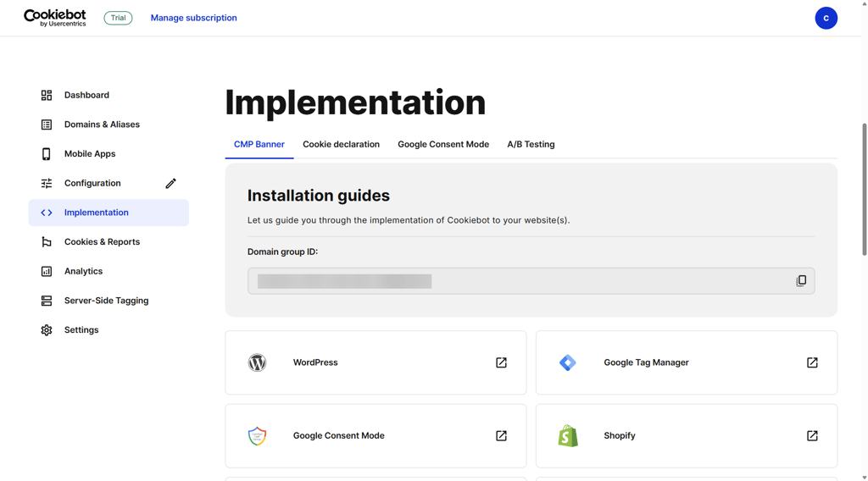The height and width of the screenshot is (481, 868).
Task: Click the Google Tag Manager logo
Action: click(x=567, y=362)
